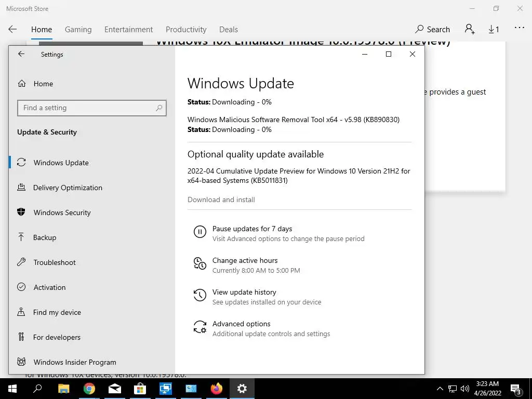Click Pause updates for 7 days
The image size is (532, 399).
252,229
